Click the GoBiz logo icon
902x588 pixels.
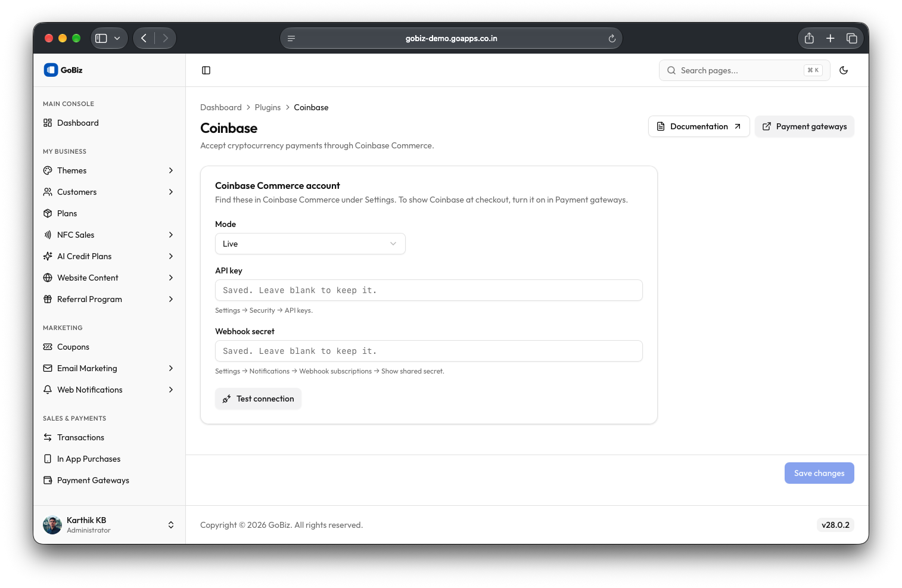pos(51,70)
